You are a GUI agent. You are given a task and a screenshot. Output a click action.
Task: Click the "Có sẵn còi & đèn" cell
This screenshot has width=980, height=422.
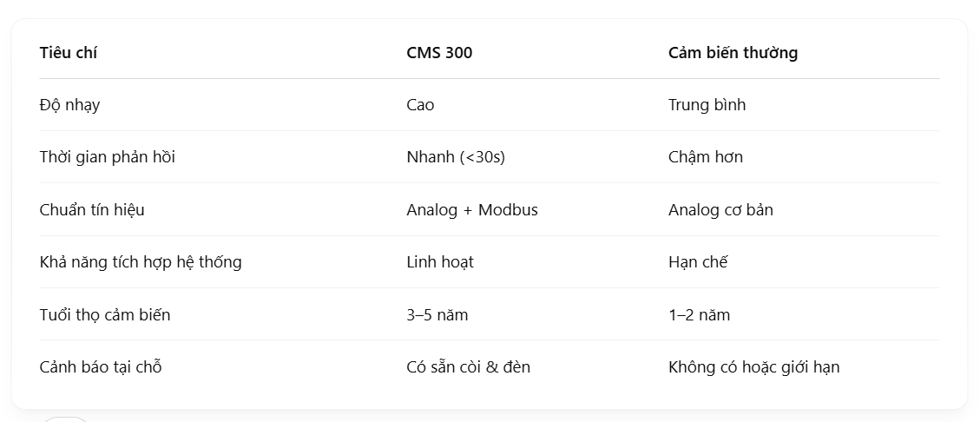tap(468, 367)
